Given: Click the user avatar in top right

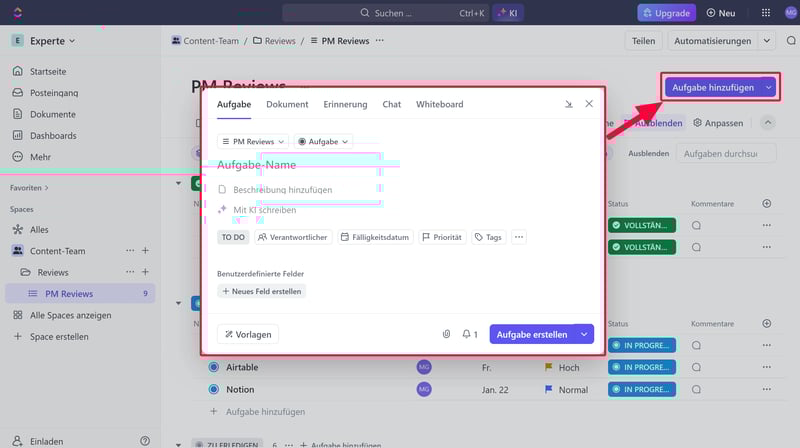Looking at the screenshot, I should pos(791,13).
